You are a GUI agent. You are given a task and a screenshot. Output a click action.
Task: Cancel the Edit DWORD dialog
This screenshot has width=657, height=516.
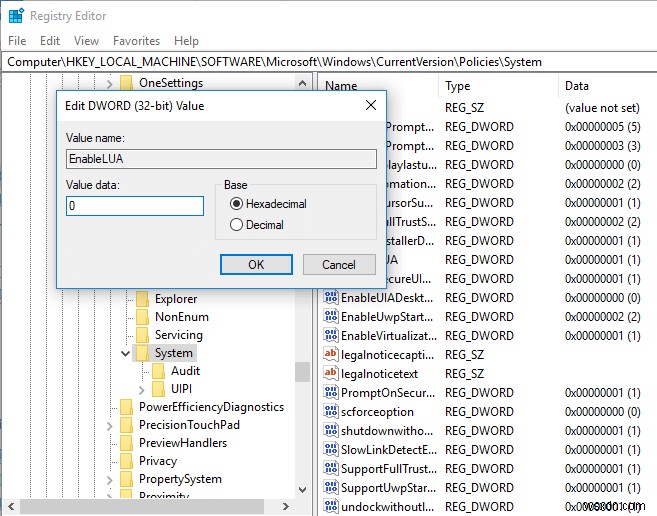click(339, 264)
